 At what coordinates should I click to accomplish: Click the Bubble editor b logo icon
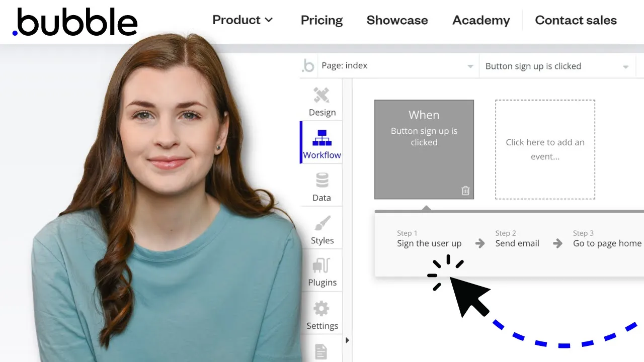pos(308,66)
